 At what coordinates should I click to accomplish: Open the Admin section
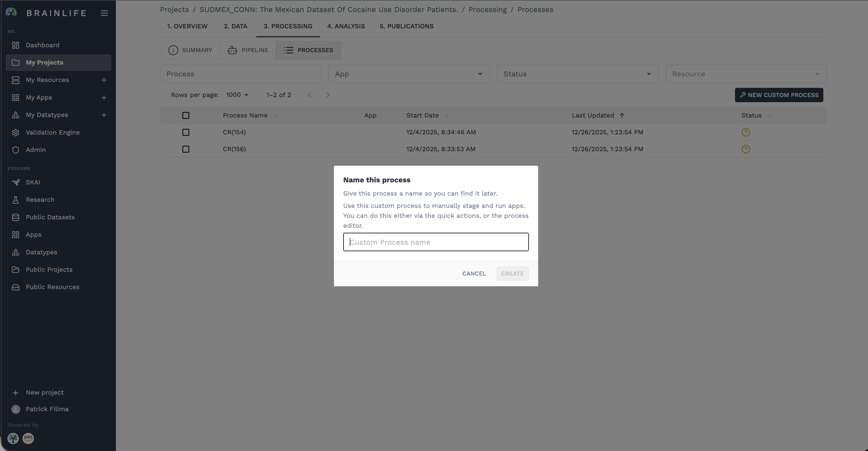(x=58, y=150)
